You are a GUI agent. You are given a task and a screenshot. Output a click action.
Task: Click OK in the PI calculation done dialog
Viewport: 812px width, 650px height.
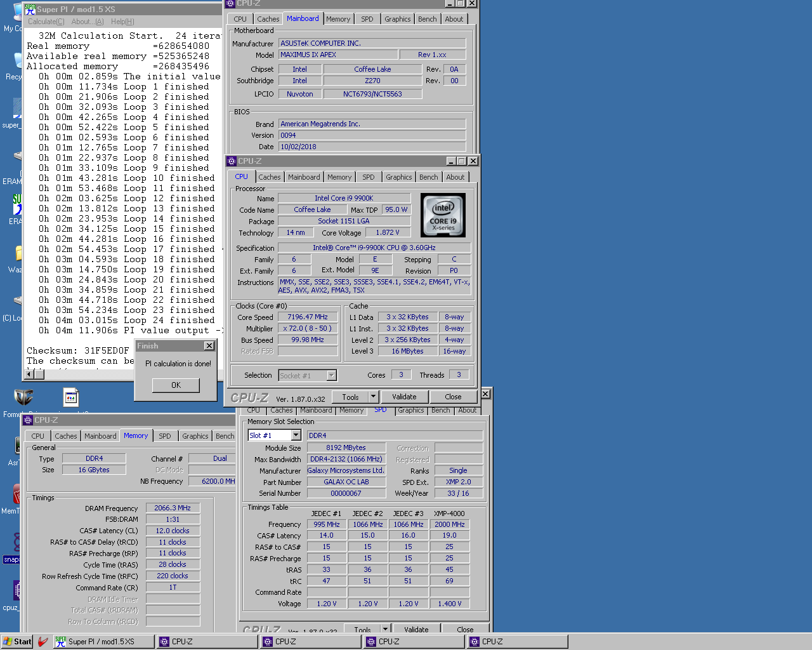(176, 385)
